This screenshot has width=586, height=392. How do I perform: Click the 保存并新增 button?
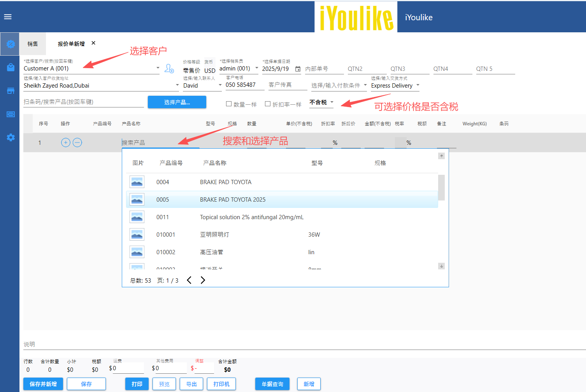(43, 384)
